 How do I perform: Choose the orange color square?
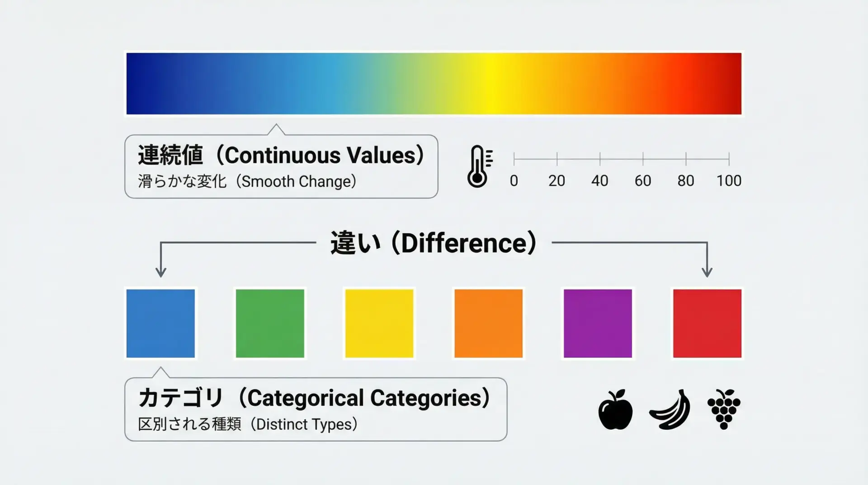(488, 323)
